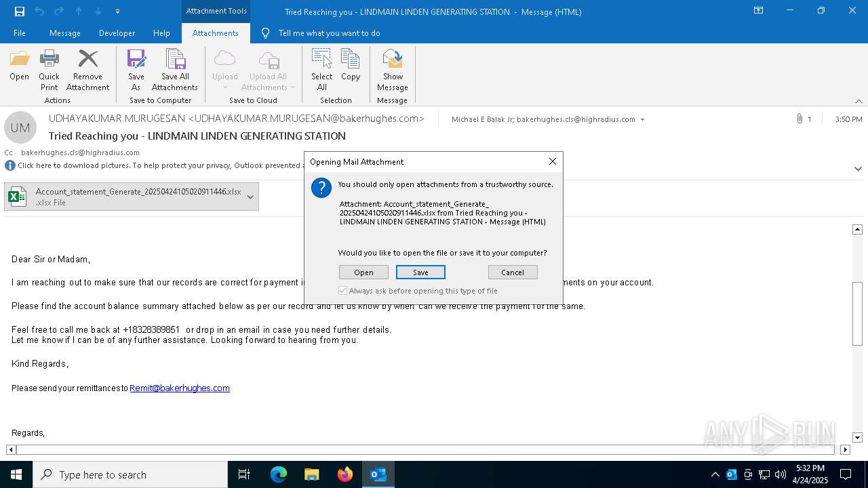Expand the message header chevron
Viewport: 868px width, 488px height.
point(858,168)
